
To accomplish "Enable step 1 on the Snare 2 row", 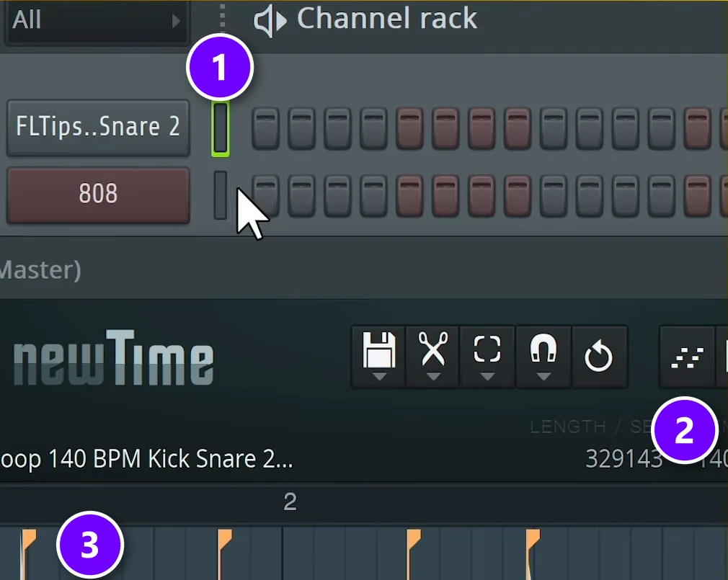I will pyautogui.click(x=265, y=128).
